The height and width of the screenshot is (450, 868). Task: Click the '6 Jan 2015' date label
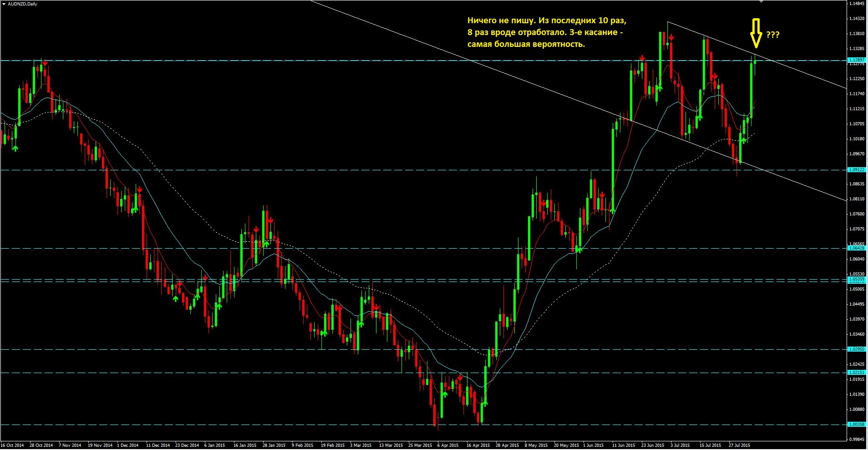click(215, 445)
